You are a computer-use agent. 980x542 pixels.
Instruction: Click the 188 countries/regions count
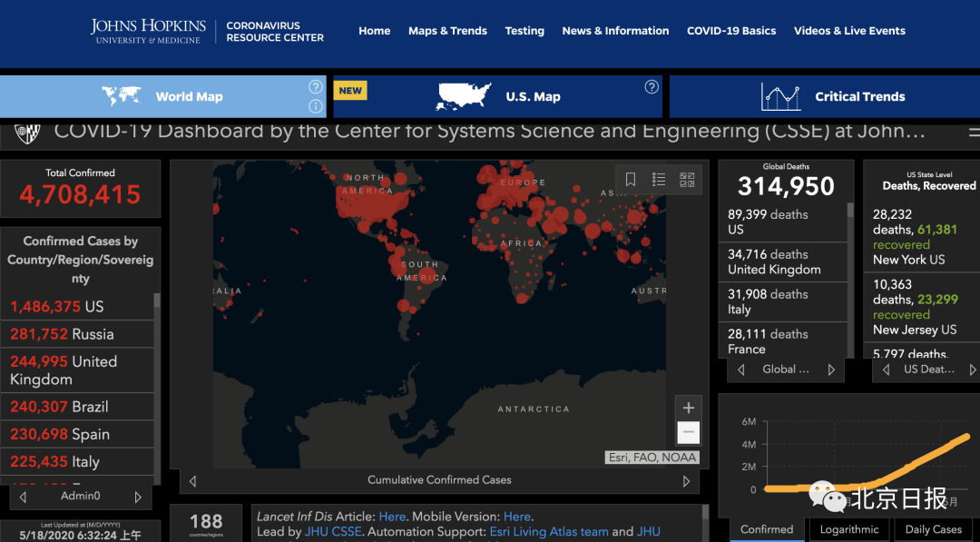point(206,521)
